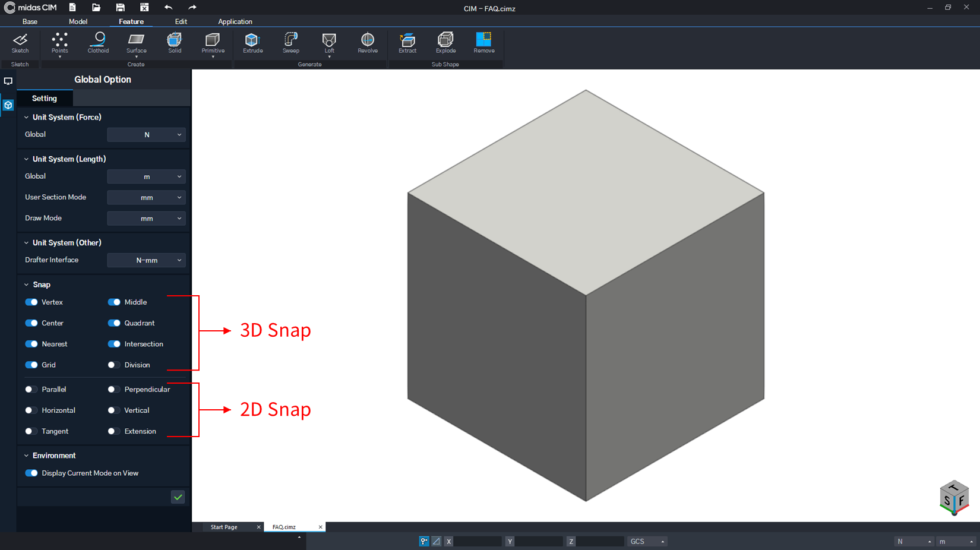Launch the Extrude tool

coord(252,43)
